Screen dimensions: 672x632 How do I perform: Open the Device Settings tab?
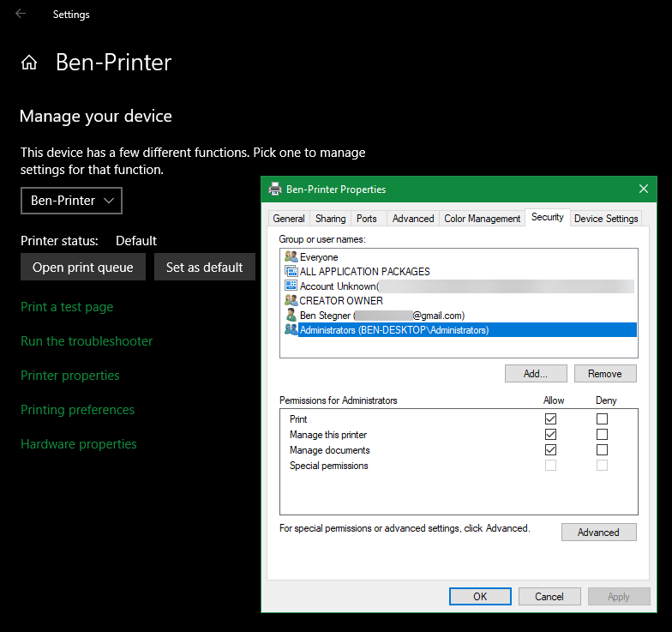(606, 219)
